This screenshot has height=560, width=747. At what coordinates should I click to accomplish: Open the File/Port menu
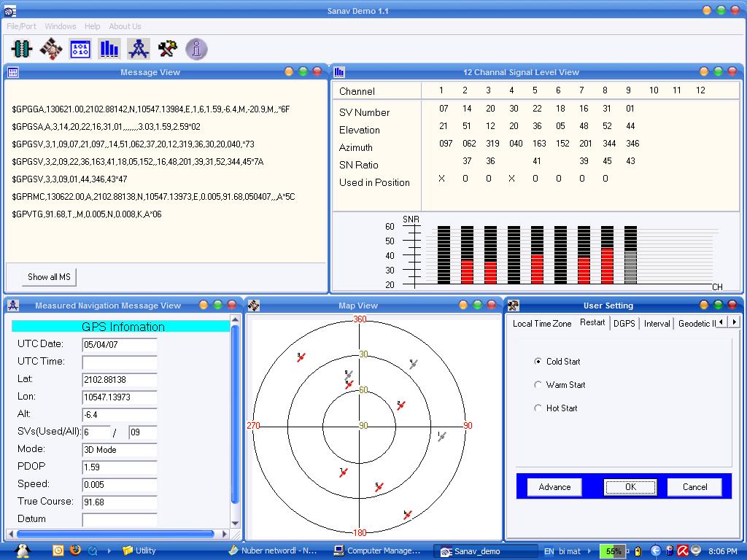click(x=21, y=26)
